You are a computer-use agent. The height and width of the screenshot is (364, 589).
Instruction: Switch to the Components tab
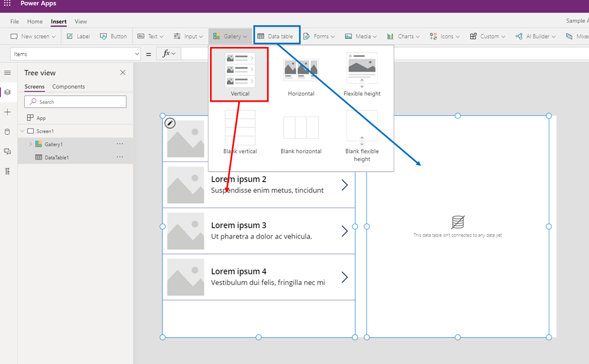click(x=68, y=86)
